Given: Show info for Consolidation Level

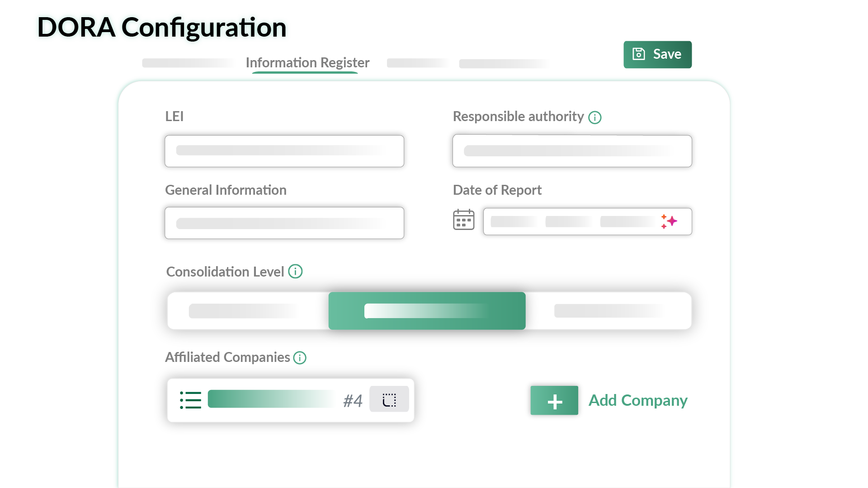Looking at the screenshot, I should tap(295, 272).
